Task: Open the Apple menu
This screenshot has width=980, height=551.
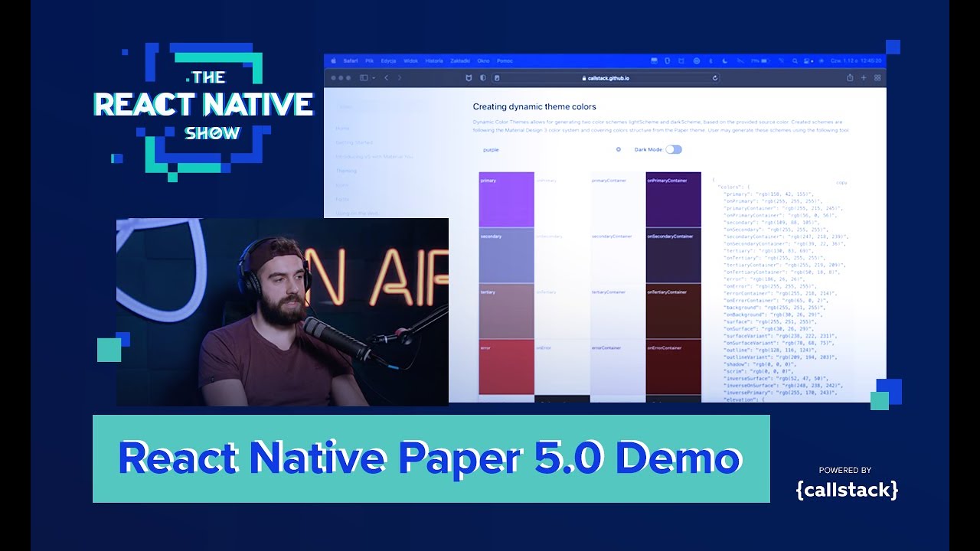Action: point(333,60)
